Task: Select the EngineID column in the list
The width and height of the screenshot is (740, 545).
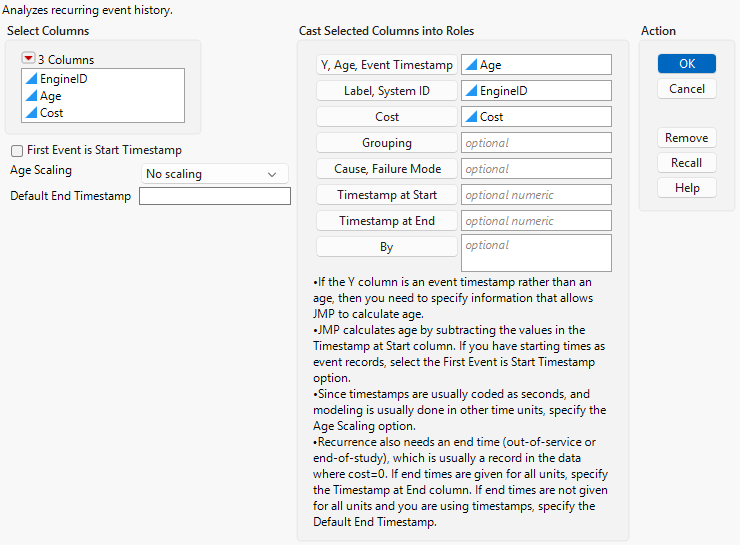Action: tap(64, 79)
